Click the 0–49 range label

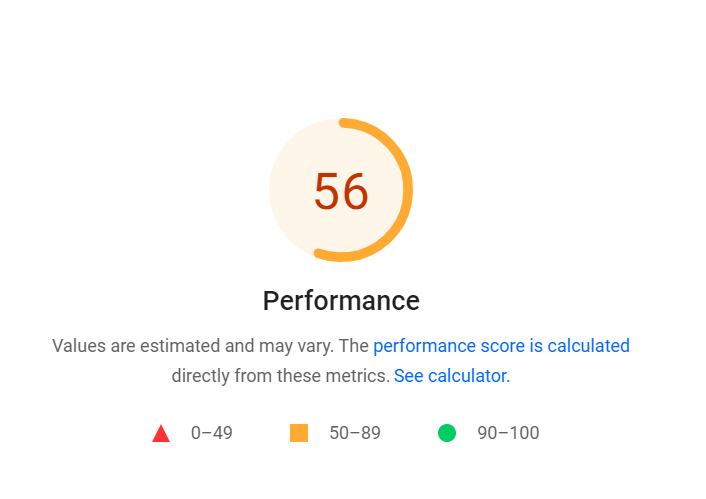click(x=211, y=433)
